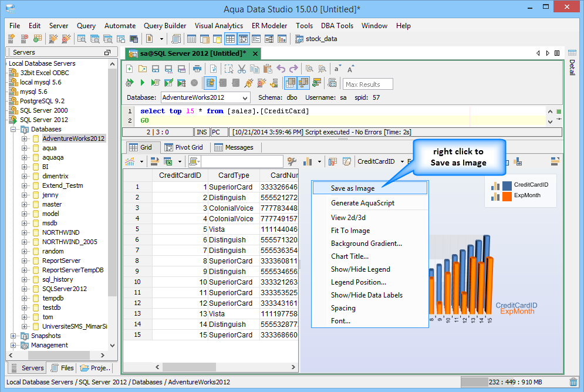Expand the Snapshots tree node
The width and height of the screenshot is (584, 392).
point(13,336)
